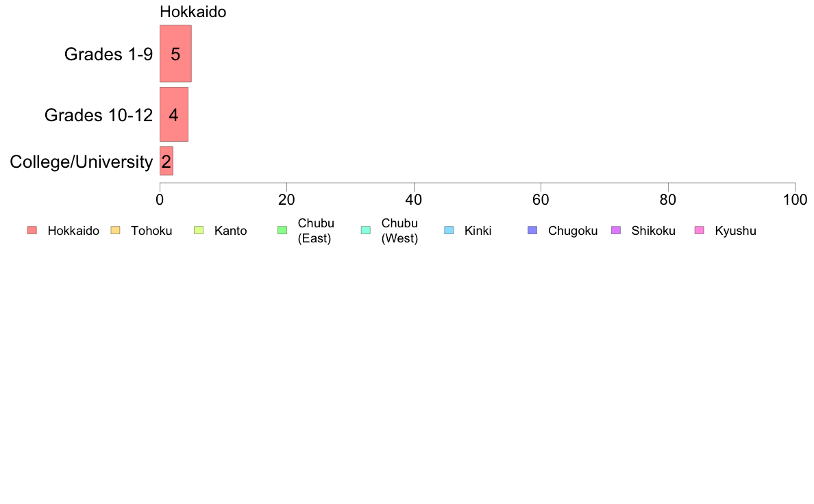This screenshot has width=814, height=504.
Task: Click the Chubu (East) green legend swatch
Action: (282, 231)
